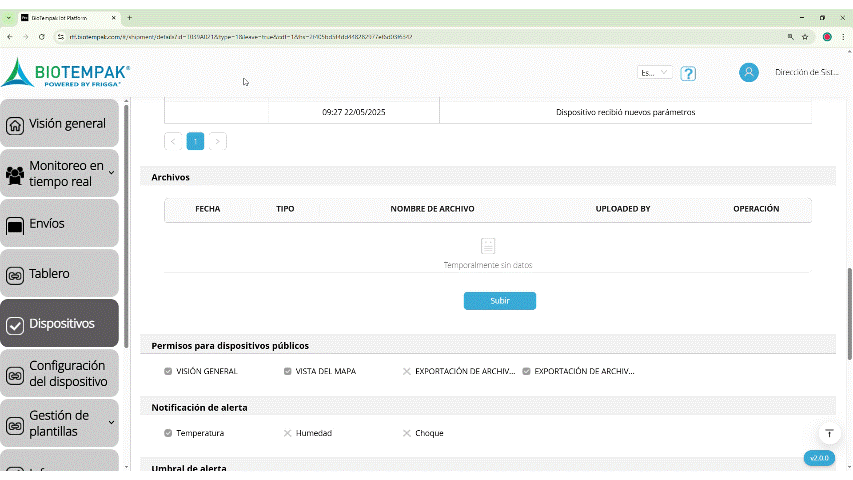853x480 pixels.
Task: Click the Visión general home icon
Action: click(15, 125)
